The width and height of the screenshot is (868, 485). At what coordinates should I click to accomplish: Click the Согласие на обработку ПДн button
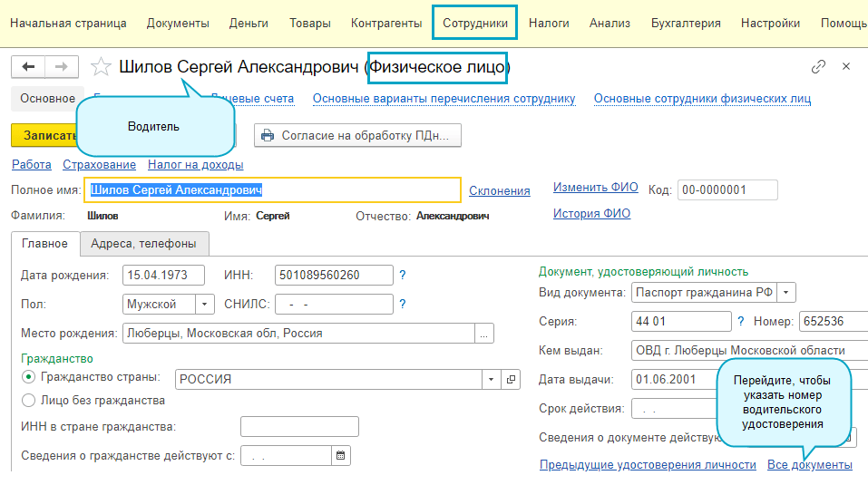pyautogui.click(x=358, y=136)
